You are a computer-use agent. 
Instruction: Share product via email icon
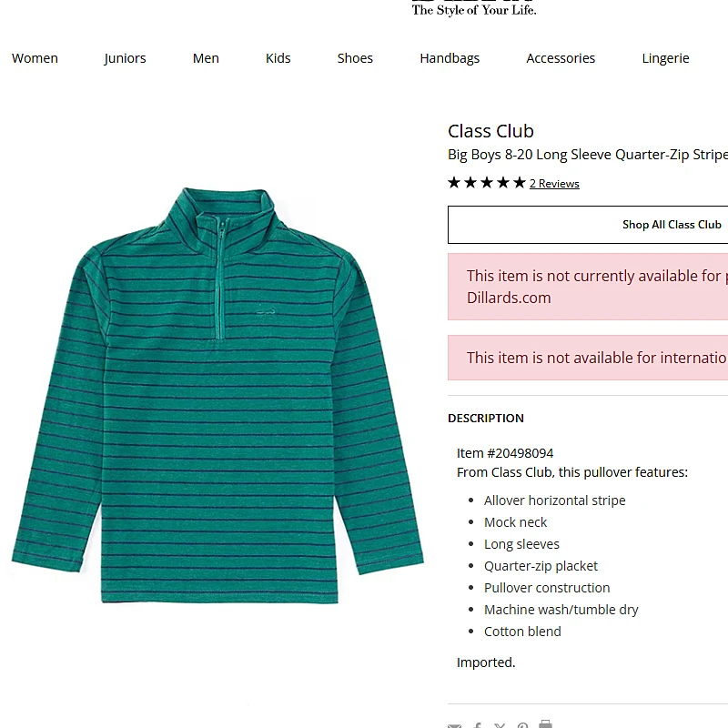(x=455, y=725)
